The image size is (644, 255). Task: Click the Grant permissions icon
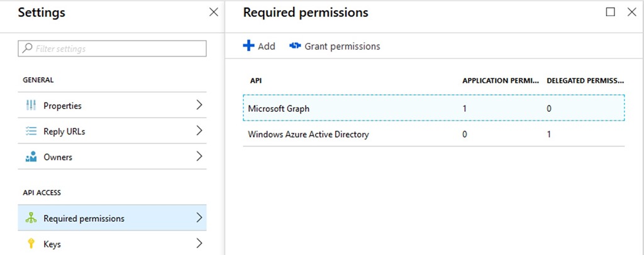tap(295, 46)
